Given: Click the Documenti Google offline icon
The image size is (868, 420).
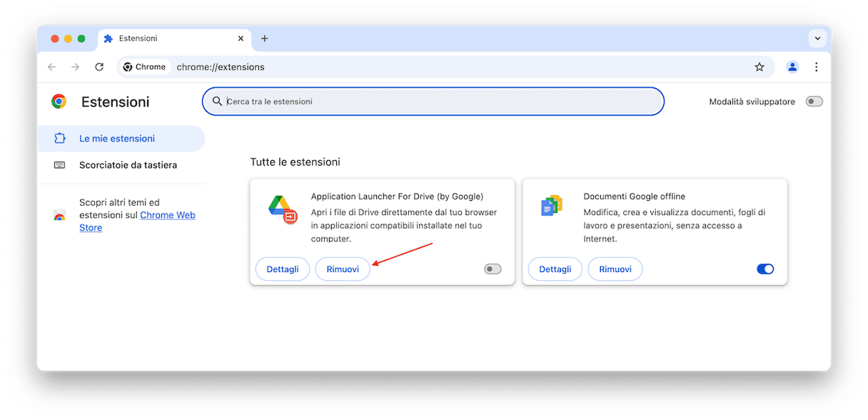Looking at the screenshot, I should pos(552,206).
